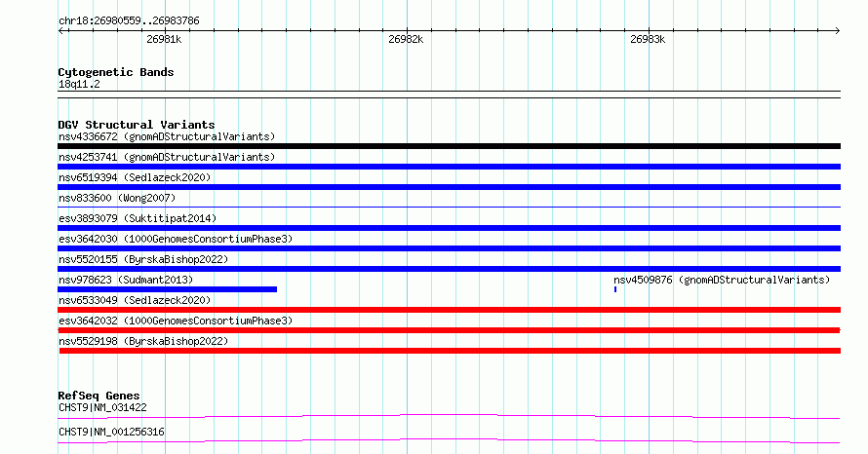Screen dimensions: 868x454
Task: Click the left arrow on the ruler
Action: coord(61,31)
